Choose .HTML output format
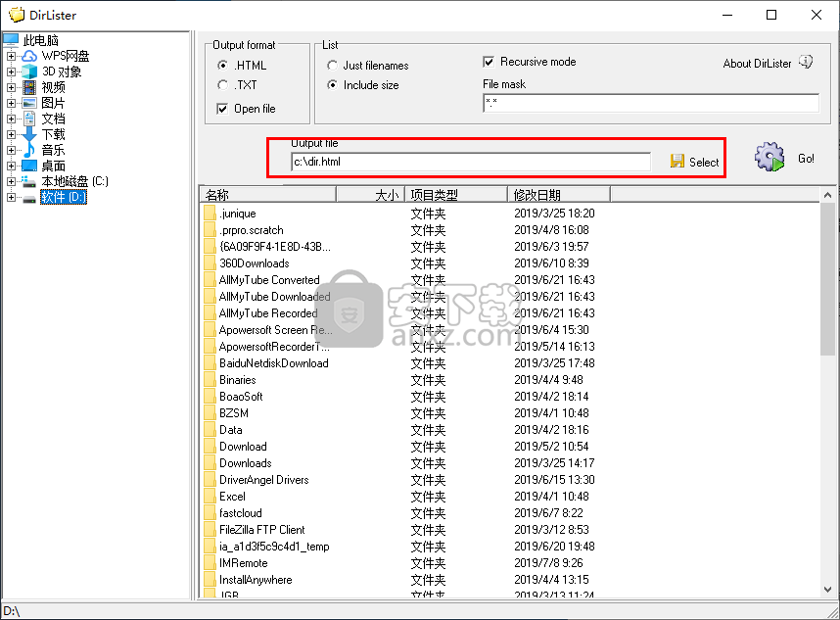The height and width of the screenshot is (620, 840). point(223,66)
